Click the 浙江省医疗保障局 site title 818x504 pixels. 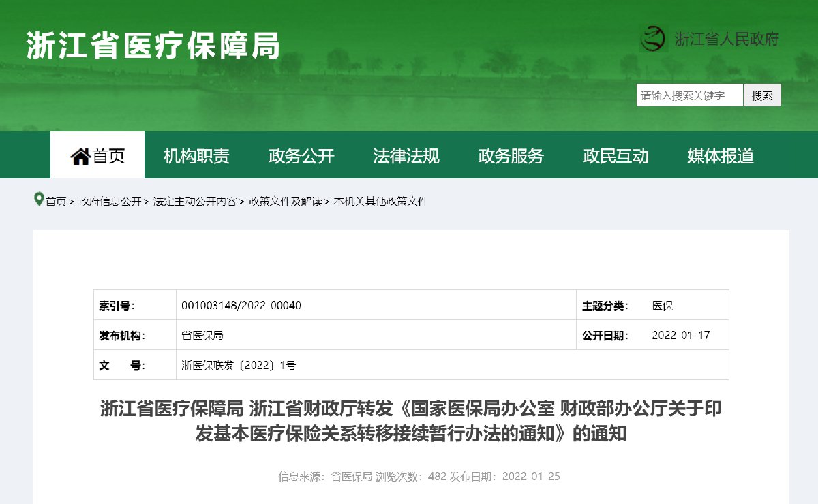point(153,46)
